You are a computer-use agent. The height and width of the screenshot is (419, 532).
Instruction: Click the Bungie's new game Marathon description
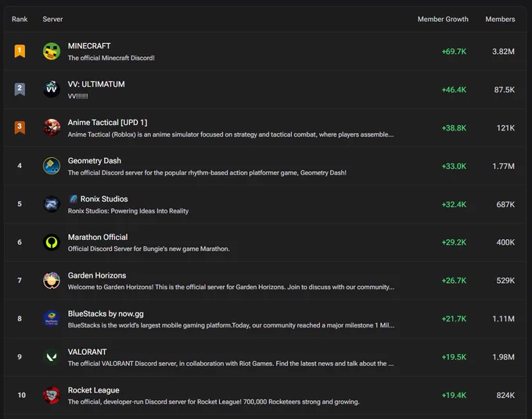pyautogui.click(x=149, y=249)
